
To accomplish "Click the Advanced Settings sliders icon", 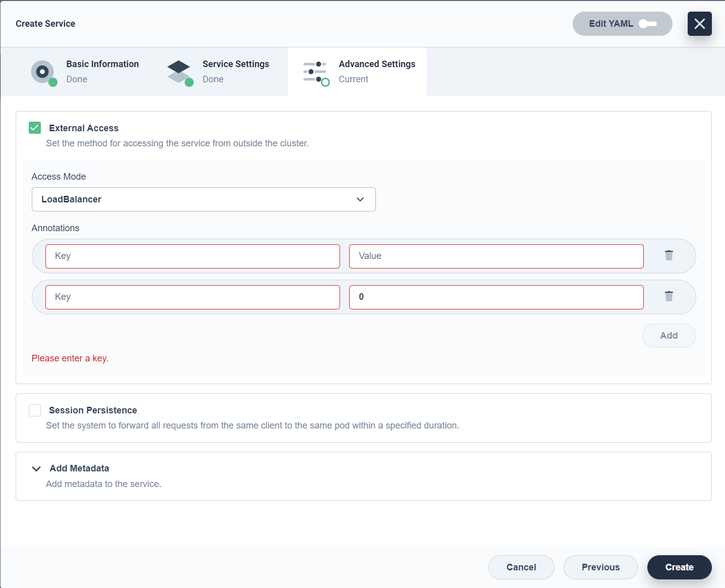I will pos(315,72).
